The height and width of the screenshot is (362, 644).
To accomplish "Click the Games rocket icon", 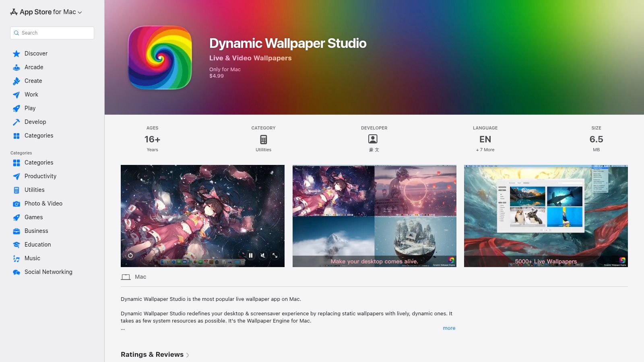I will (17, 217).
